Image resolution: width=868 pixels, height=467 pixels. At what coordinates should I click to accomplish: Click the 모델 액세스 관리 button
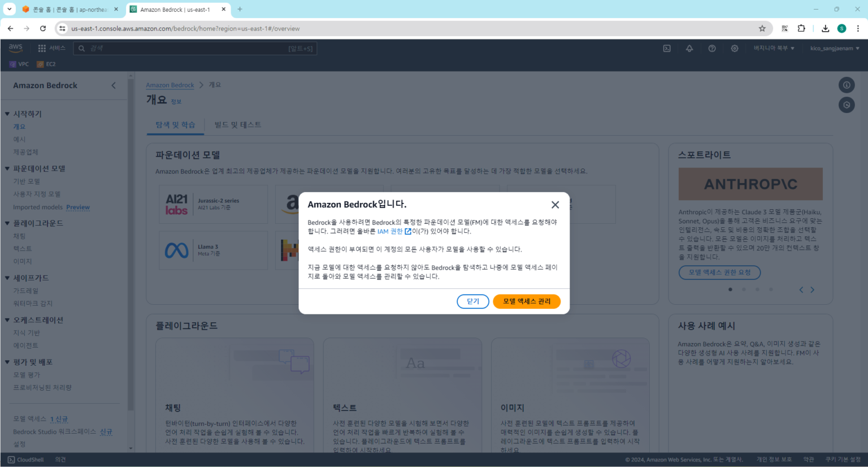526,301
